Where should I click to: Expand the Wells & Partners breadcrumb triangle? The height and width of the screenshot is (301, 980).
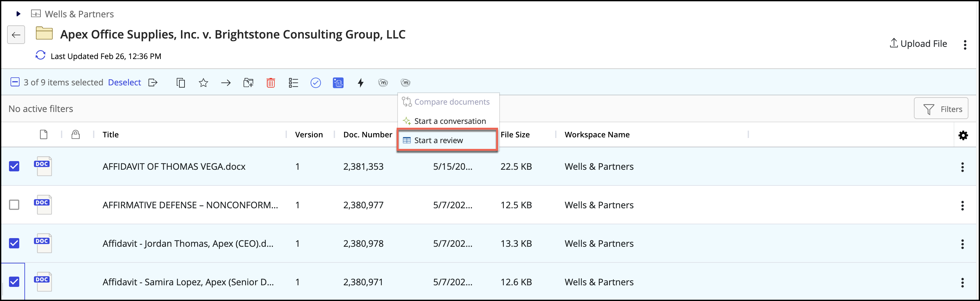click(x=18, y=14)
